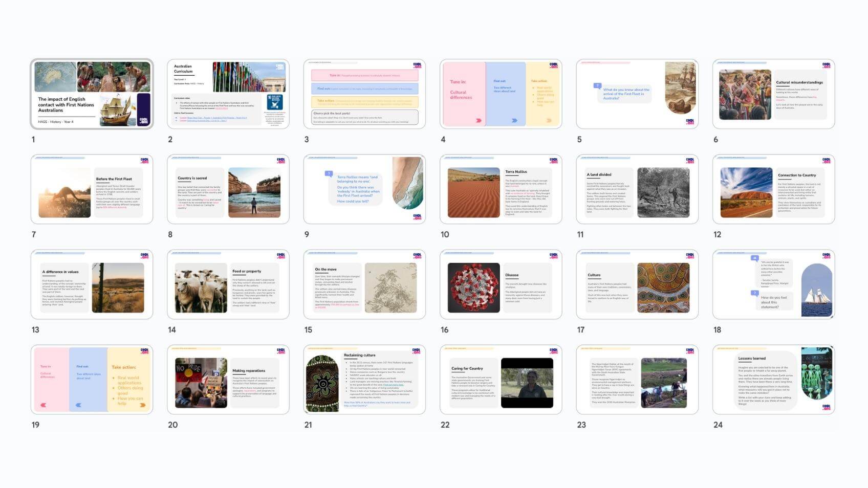
Task: Click question bubble icon on slide 5
Action: pos(597,86)
